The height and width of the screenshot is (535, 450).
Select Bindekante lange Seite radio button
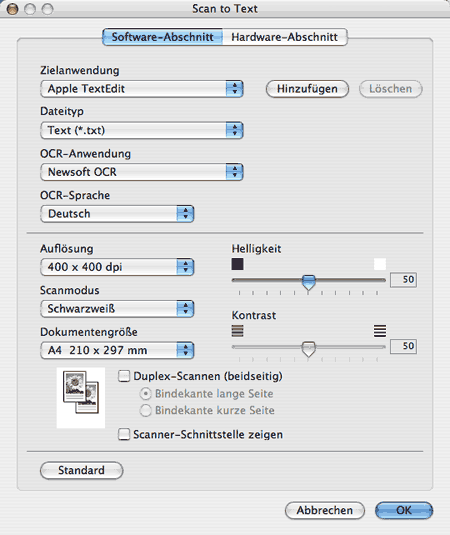coord(145,394)
